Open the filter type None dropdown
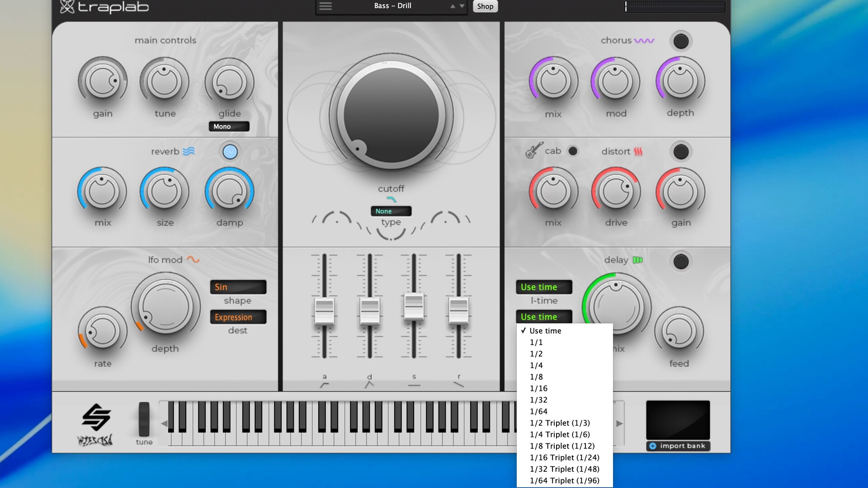This screenshot has width=868, height=488. 391,211
